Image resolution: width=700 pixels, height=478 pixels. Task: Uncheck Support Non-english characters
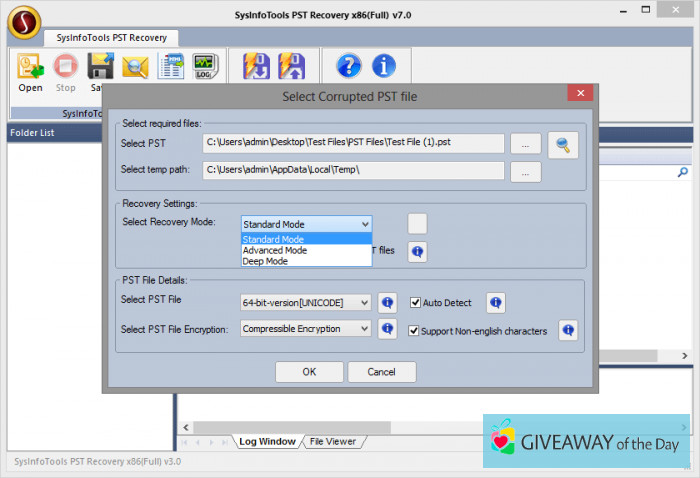(415, 330)
